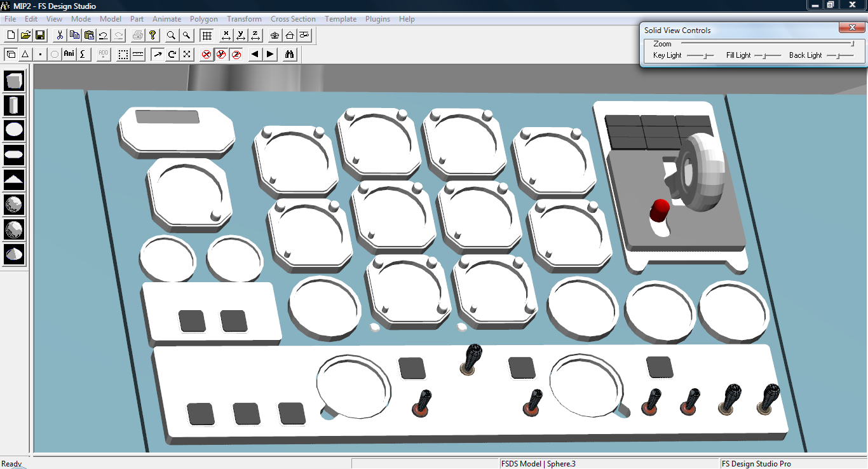Image resolution: width=868 pixels, height=469 pixels.
Task: Add the cone primitive from side palette
Action: 14,254
